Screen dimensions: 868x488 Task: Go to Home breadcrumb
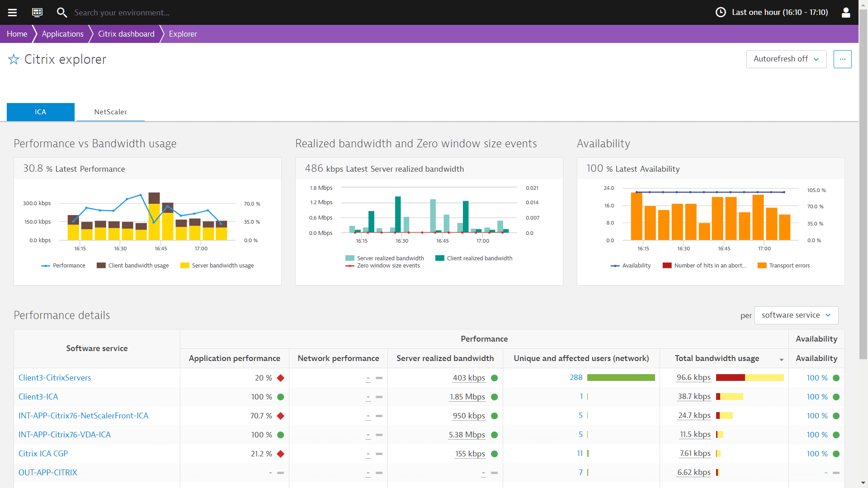pyautogui.click(x=17, y=34)
